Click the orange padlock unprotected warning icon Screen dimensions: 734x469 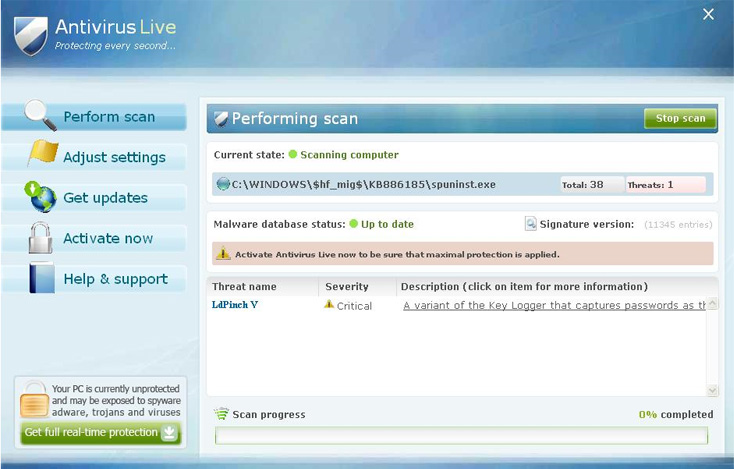tap(34, 399)
